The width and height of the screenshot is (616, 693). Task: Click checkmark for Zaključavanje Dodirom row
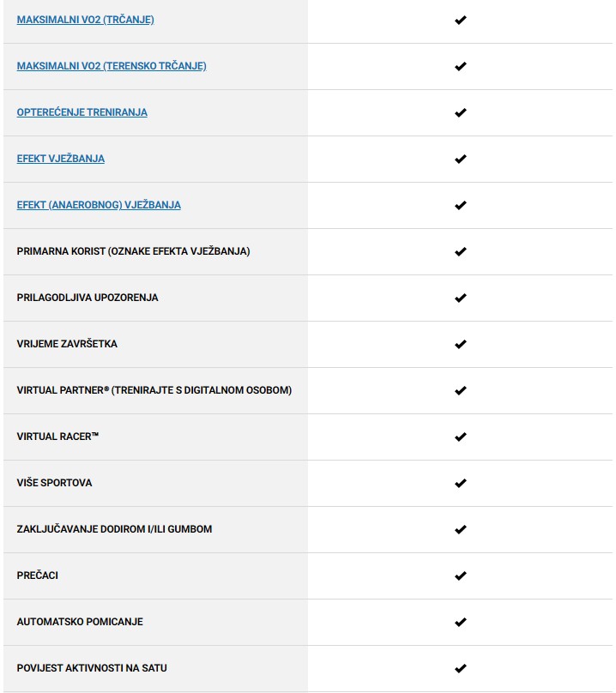click(461, 529)
